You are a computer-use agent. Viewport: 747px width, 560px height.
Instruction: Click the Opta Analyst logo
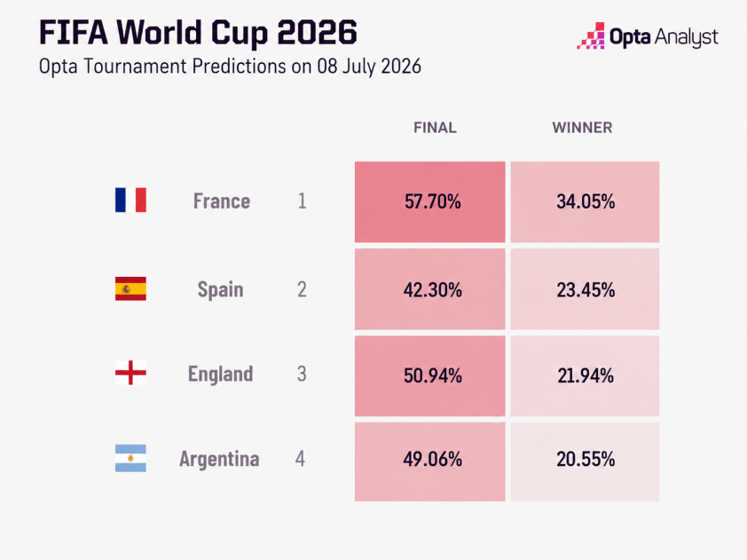click(648, 35)
